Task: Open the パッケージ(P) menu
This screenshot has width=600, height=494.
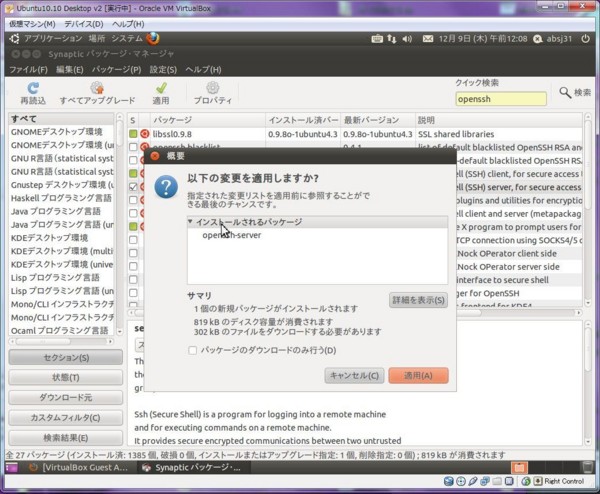Action: click(116, 70)
